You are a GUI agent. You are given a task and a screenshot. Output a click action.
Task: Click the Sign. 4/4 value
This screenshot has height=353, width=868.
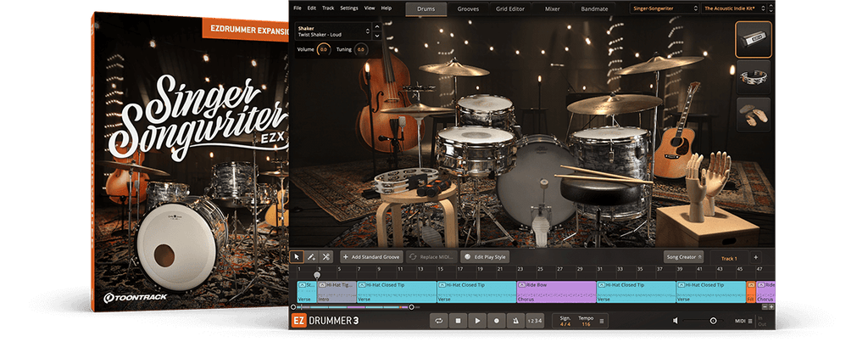pos(565,323)
